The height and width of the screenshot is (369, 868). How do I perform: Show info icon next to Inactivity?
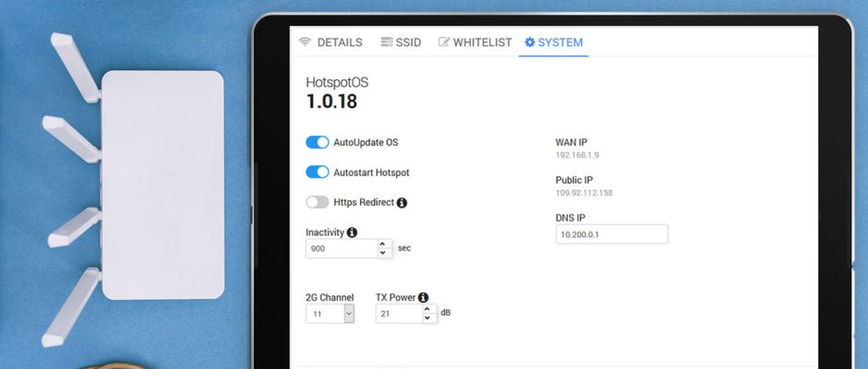352,232
